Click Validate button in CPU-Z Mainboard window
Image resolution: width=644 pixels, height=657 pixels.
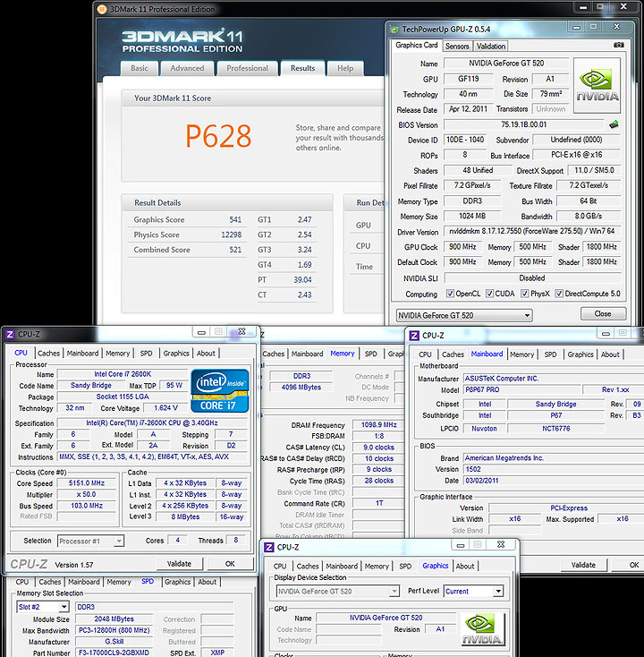coord(583,565)
